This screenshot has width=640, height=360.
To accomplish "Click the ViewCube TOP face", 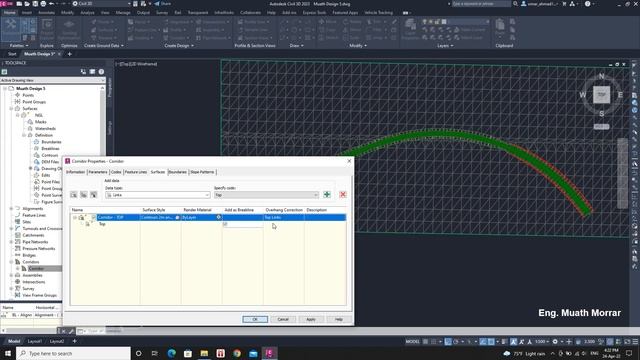I will 602,95.
